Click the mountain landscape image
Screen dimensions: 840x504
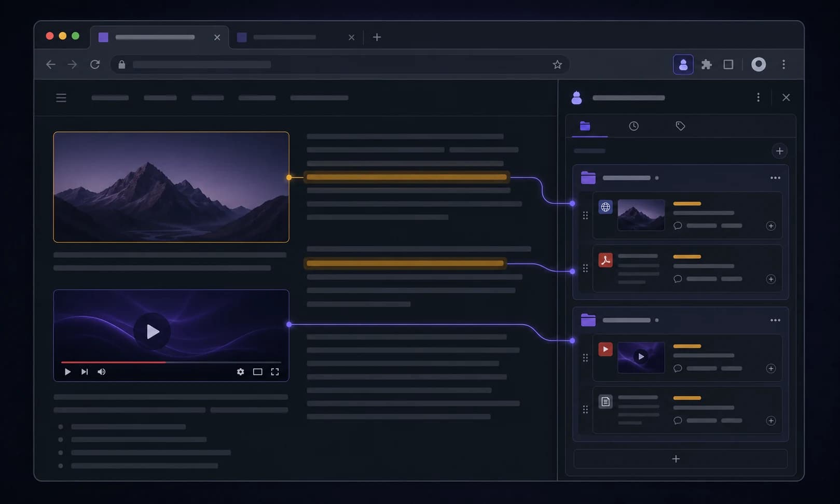point(171,187)
